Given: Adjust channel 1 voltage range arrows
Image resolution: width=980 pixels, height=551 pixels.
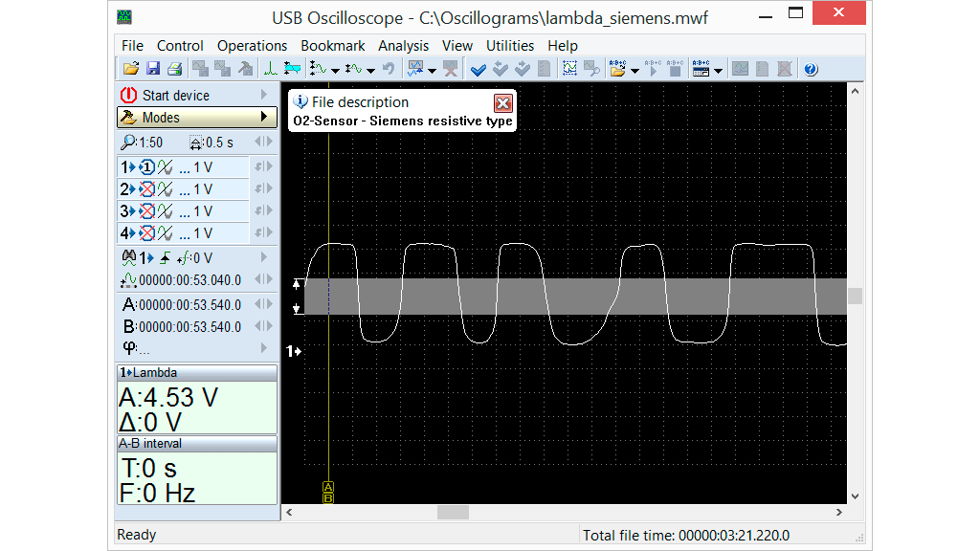Looking at the screenshot, I should click(x=264, y=166).
